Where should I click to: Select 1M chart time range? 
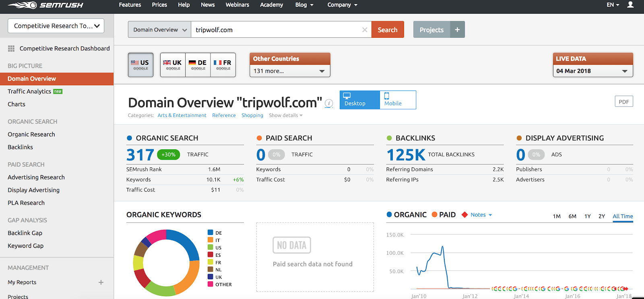point(557,217)
